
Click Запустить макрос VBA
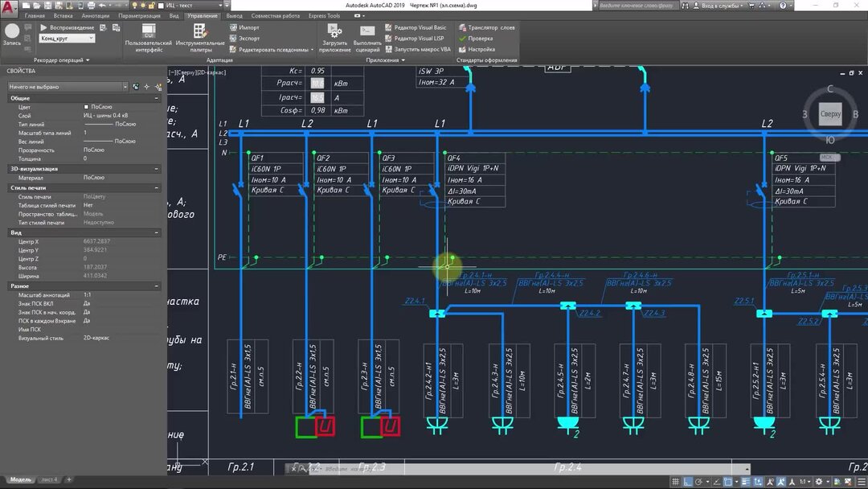tap(417, 49)
